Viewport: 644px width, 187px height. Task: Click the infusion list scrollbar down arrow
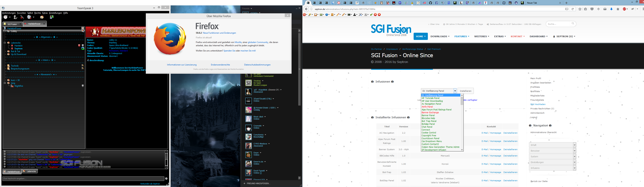(x=462, y=150)
